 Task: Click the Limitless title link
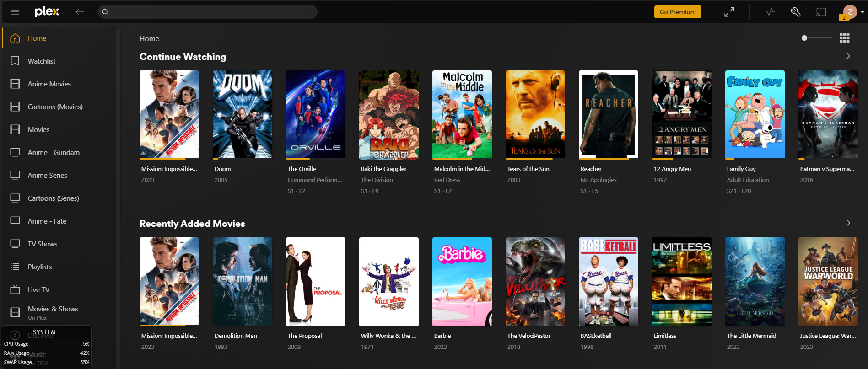pyautogui.click(x=665, y=336)
